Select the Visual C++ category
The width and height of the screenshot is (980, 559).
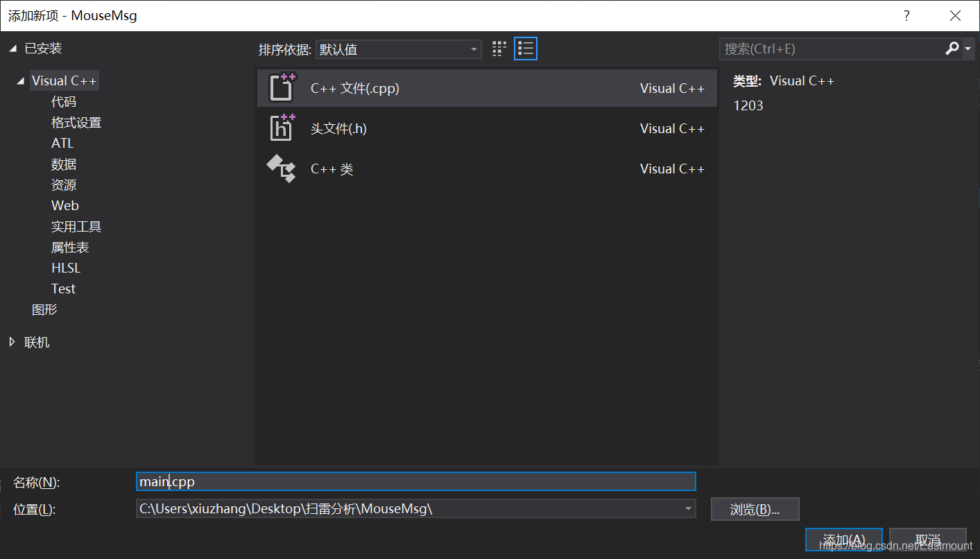point(64,80)
